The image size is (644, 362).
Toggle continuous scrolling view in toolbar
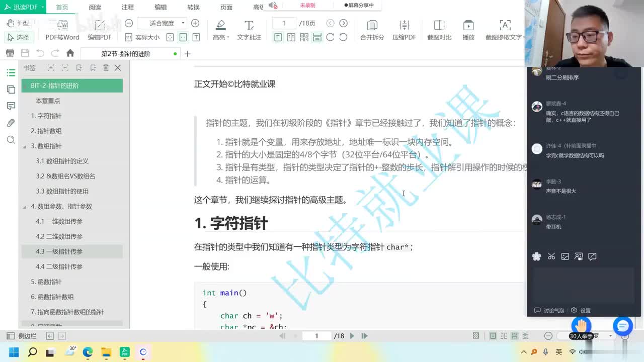(317, 37)
